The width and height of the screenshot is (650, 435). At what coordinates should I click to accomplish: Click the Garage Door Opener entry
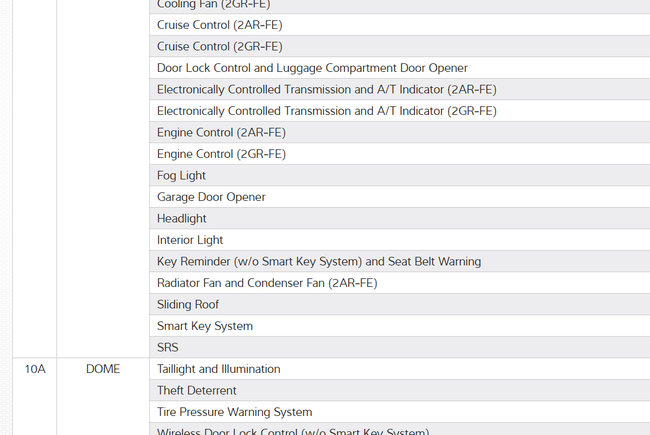[x=211, y=197]
